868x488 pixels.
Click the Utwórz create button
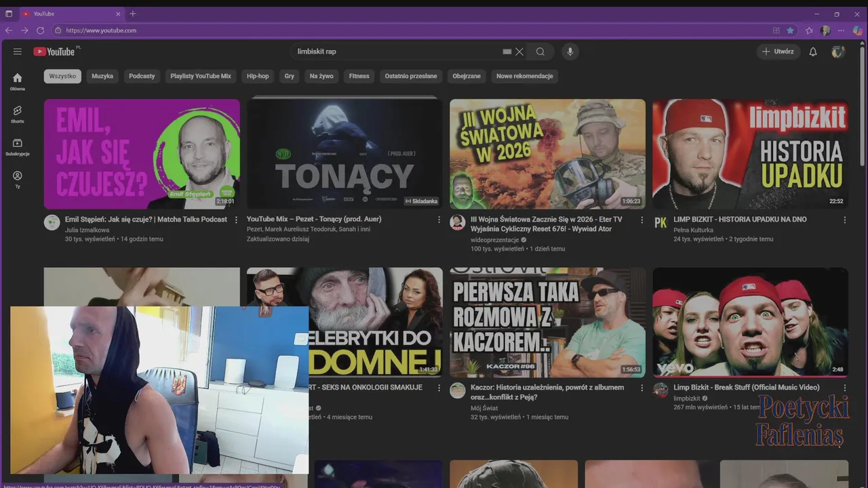(778, 52)
